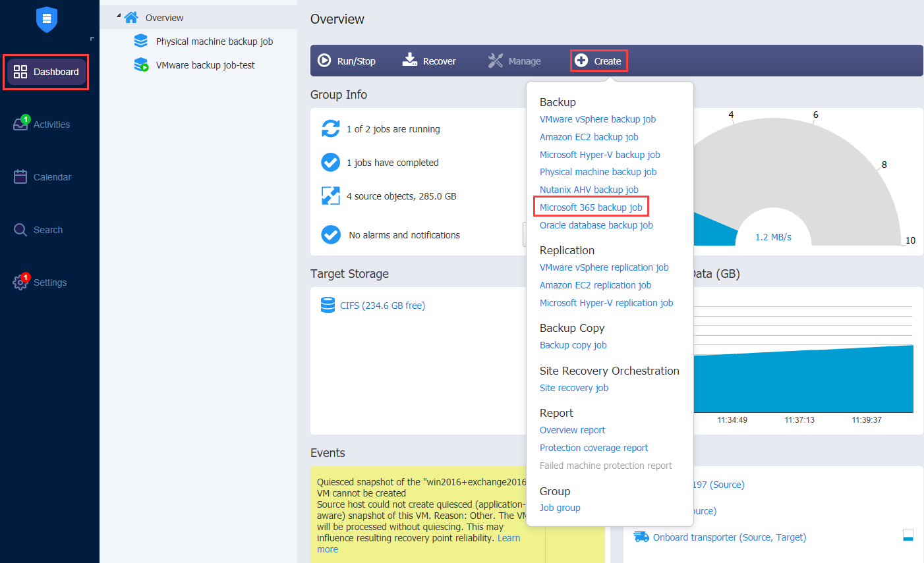Click the Run/Stop play circle icon
This screenshot has height=563, width=924.
[324, 61]
